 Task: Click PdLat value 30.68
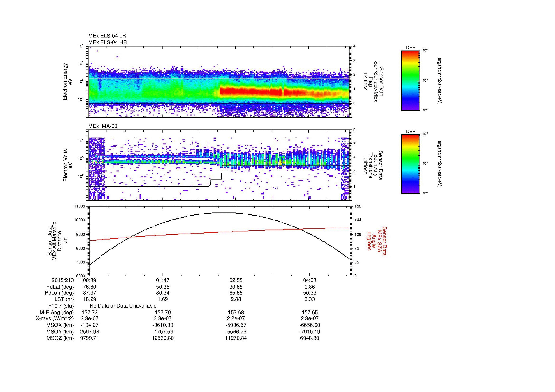pos(236,287)
